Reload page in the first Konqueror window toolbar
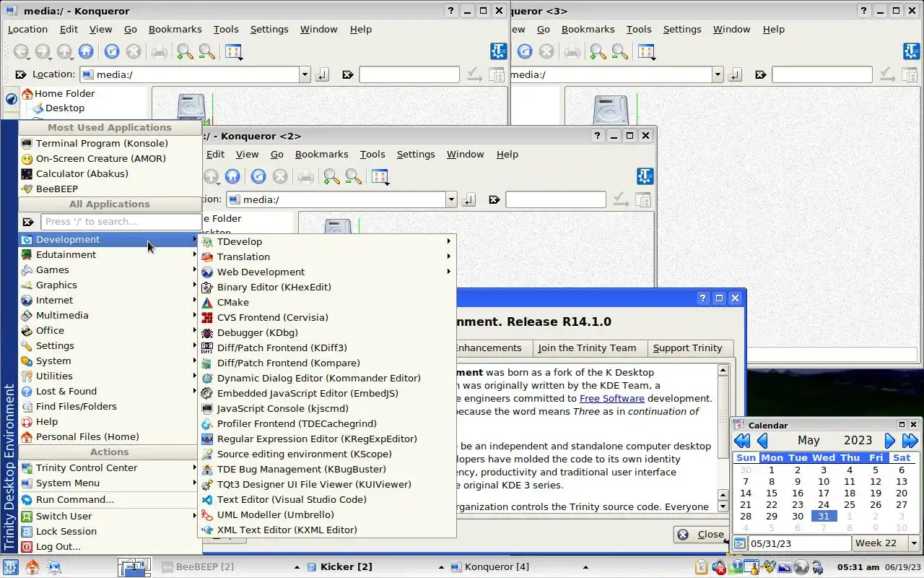This screenshot has height=578, width=924. point(111,51)
